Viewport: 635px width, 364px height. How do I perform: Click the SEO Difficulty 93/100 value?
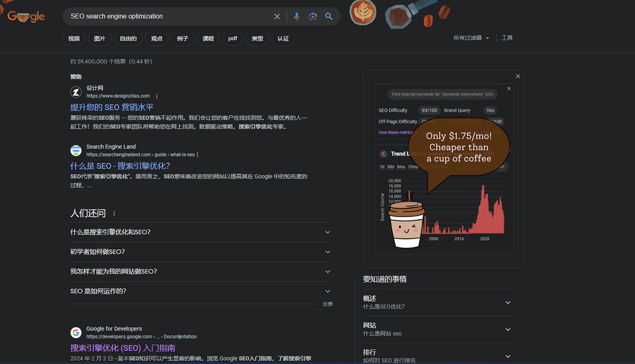429,111
